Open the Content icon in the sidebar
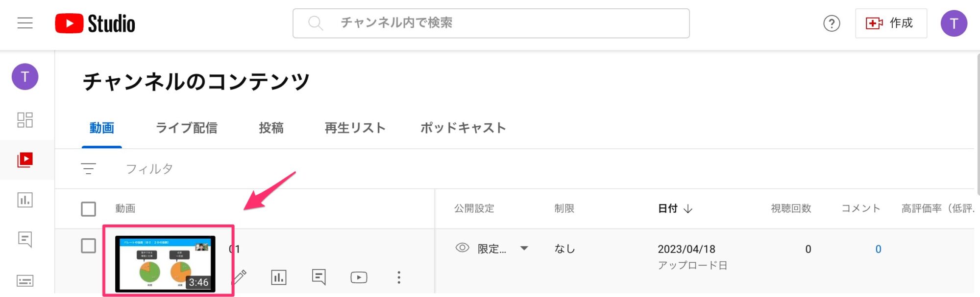The height and width of the screenshot is (297, 980). click(25, 160)
